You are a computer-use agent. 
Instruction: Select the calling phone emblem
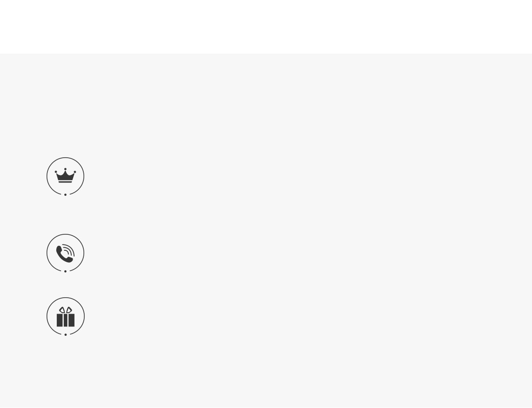pos(65,253)
